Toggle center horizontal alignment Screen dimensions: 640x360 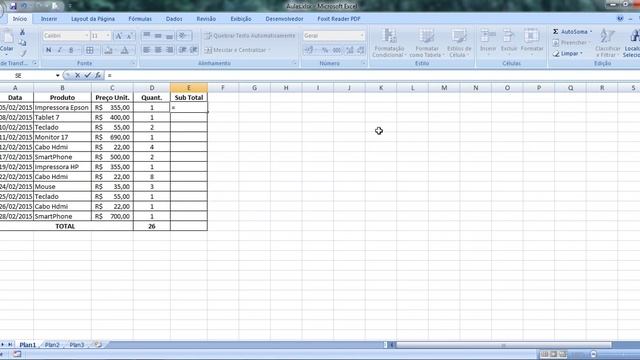pos(158,50)
